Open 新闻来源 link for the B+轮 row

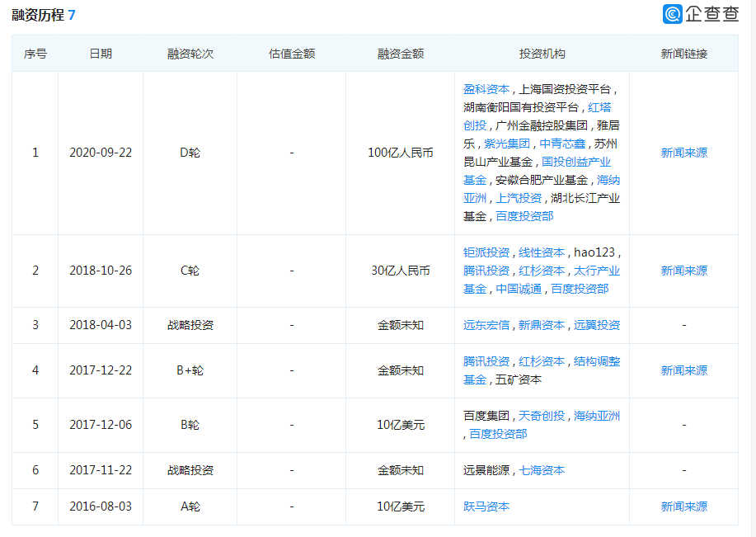point(683,370)
